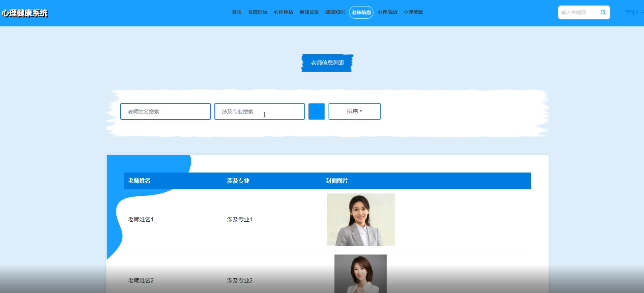644x293 pixels.
Task: Open the cover photo of 老师姓名2
Action: click(x=360, y=273)
